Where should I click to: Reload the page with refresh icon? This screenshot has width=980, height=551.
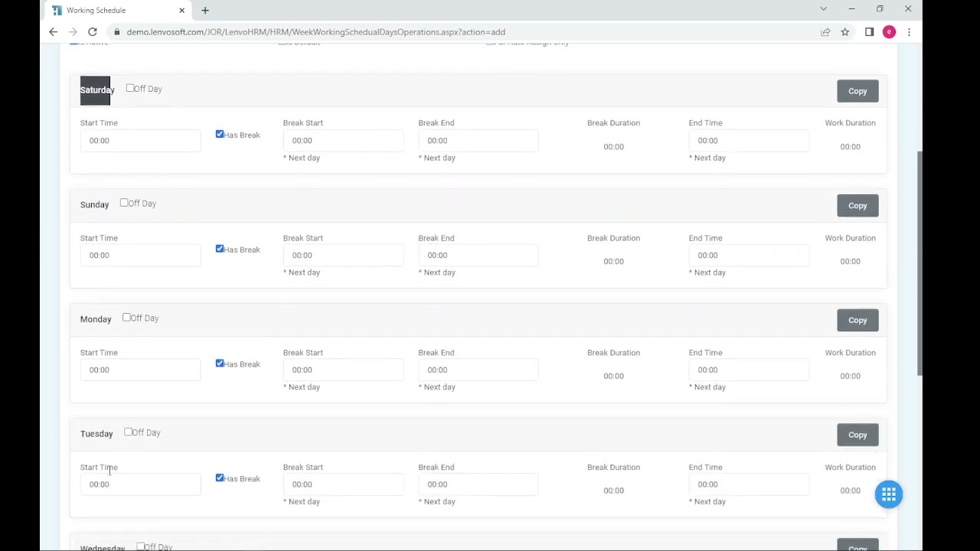[x=93, y=32]
